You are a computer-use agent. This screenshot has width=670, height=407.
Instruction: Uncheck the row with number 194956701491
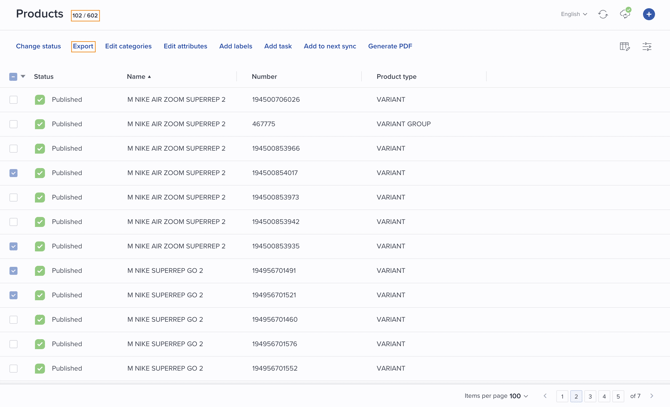(14, 271)
